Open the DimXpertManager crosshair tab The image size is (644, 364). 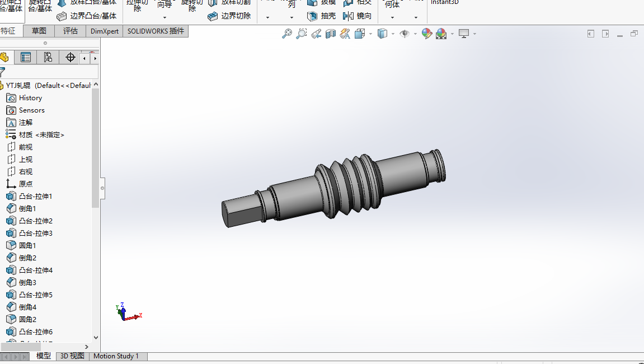click(x=70, y=58)
